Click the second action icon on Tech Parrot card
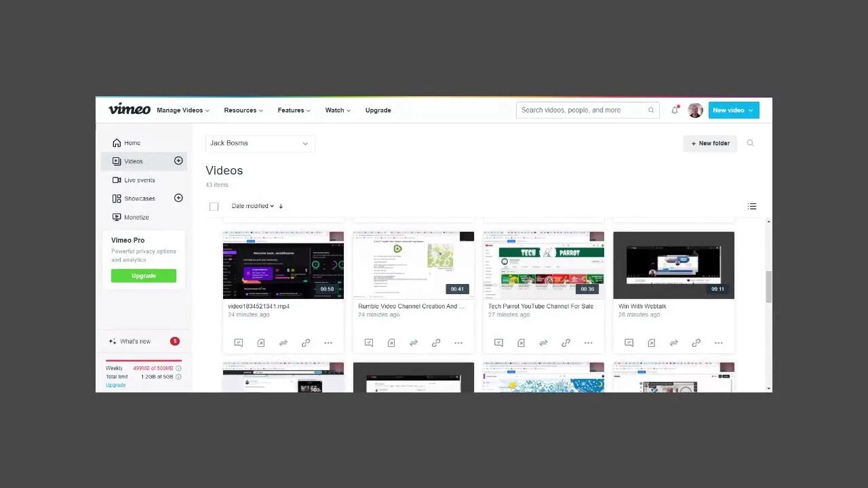The width and height of the screenshot is (868, 488). (521, 343)
